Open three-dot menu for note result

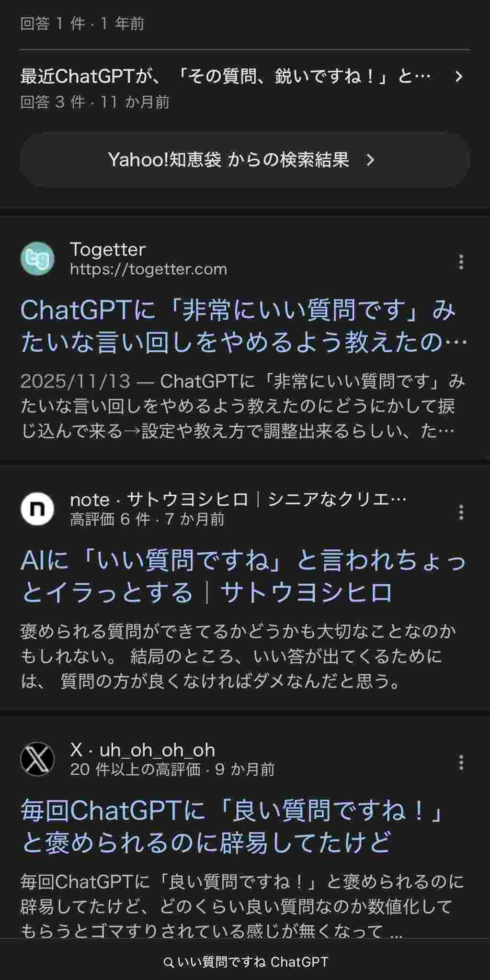(461, 512)
